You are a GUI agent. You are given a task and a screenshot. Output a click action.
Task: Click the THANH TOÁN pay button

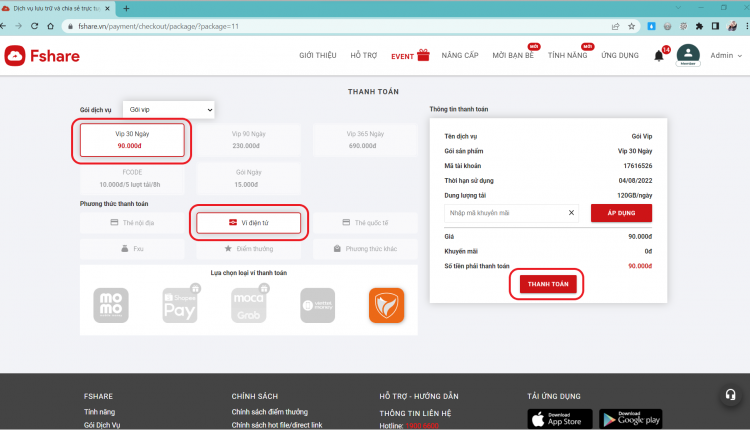tap(548, 284)
